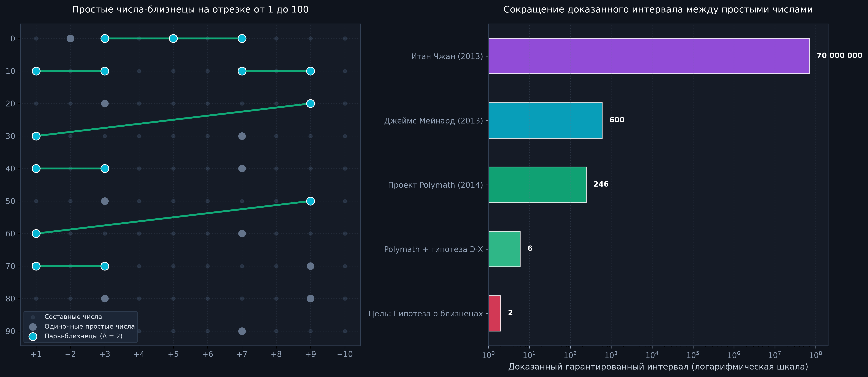Viewport: 868px width, 377px height.
Task: Click the cyan twin prime dot for 5
Action: coord(173,38)
